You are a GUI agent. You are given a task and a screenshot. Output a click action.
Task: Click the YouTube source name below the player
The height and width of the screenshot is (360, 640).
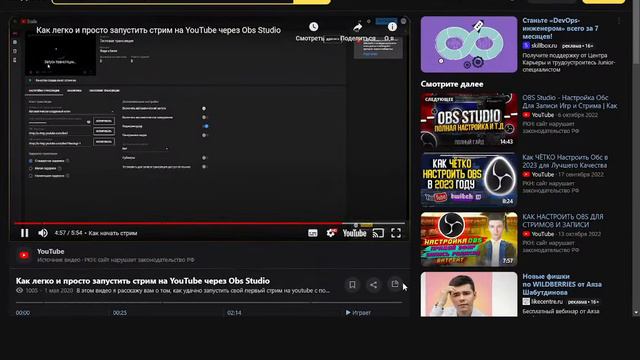[x=51, y=251]
